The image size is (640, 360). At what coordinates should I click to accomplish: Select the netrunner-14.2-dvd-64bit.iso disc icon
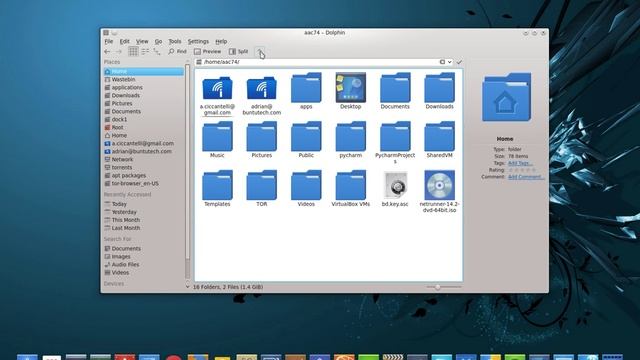coord(440,185)
